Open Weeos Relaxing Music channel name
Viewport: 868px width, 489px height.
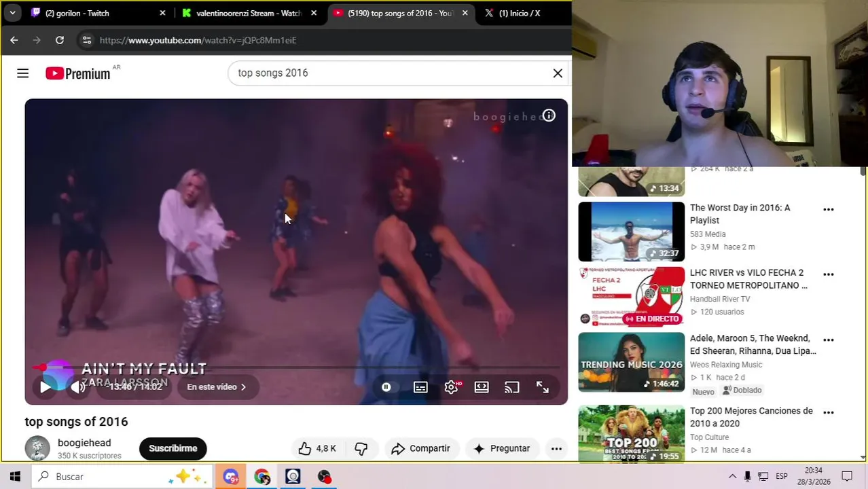pyautogui.click(x=726, y=365)
